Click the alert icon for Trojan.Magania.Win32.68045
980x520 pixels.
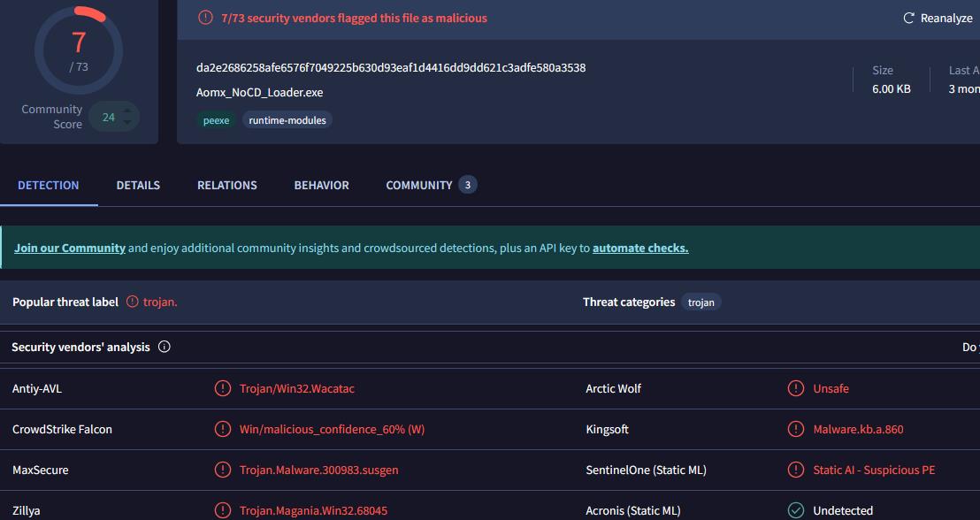(223, 510)
